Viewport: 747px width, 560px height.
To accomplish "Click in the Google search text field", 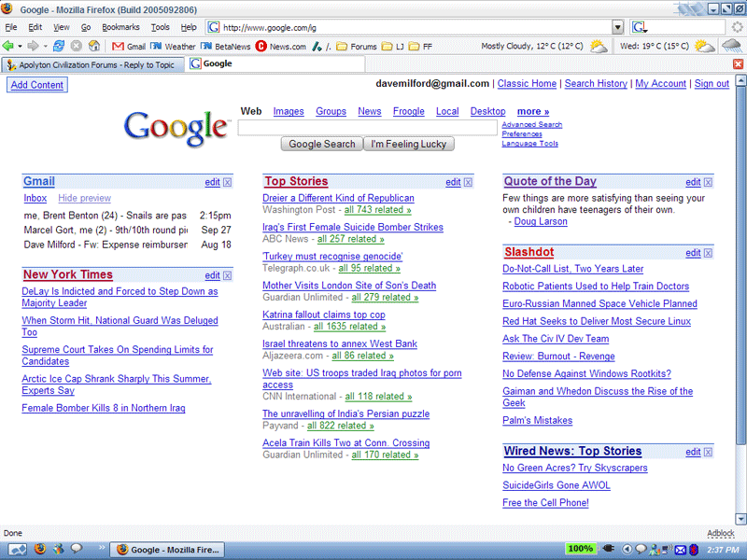I will [367, 128].
